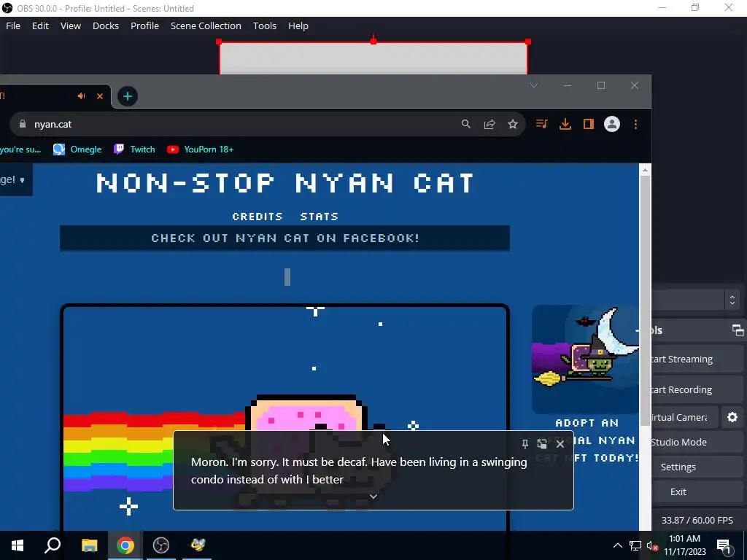Open the Docks menu in OBS
747x560 pixels.
coord(105,26)
